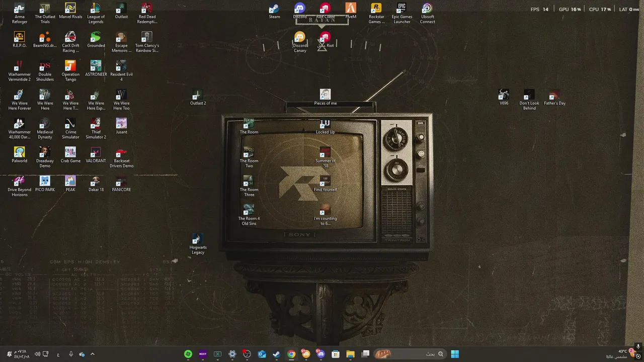The height and width of the screenshot is (362, 644).
Task: Select the Marvel Rivals shortcut
Action: 70,11
